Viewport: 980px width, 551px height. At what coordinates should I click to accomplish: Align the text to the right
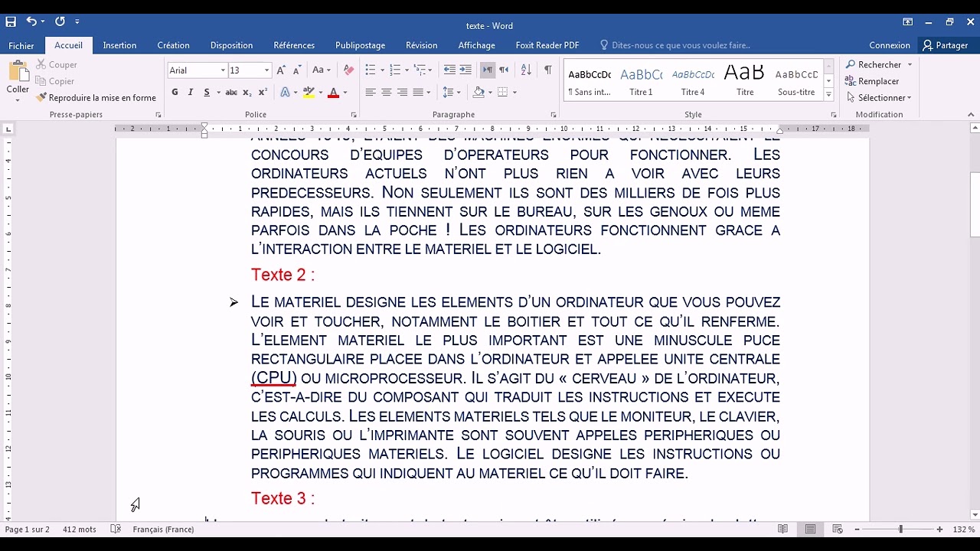[x=403, y=93]
